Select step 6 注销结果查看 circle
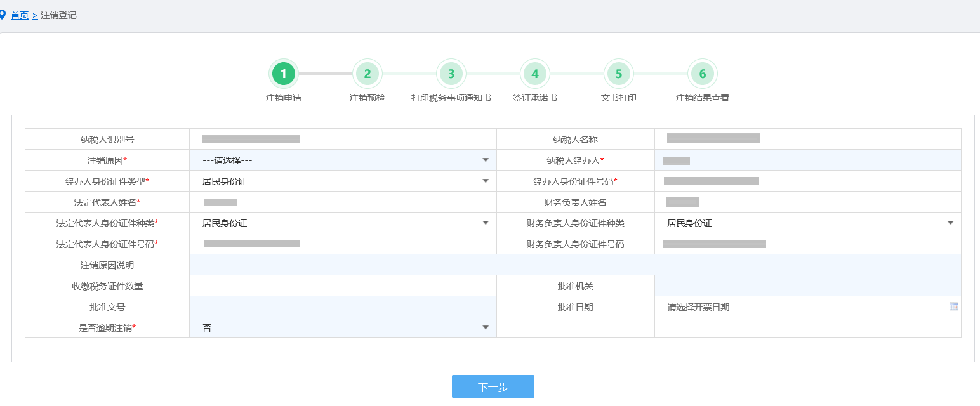Screen dimensions: 980x406 coord(702,74)
